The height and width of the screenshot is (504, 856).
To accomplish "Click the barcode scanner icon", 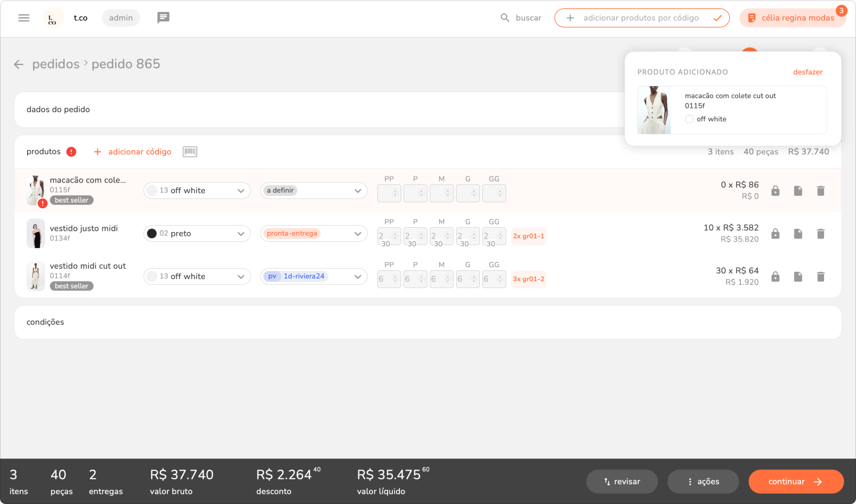I will point(190,152).
